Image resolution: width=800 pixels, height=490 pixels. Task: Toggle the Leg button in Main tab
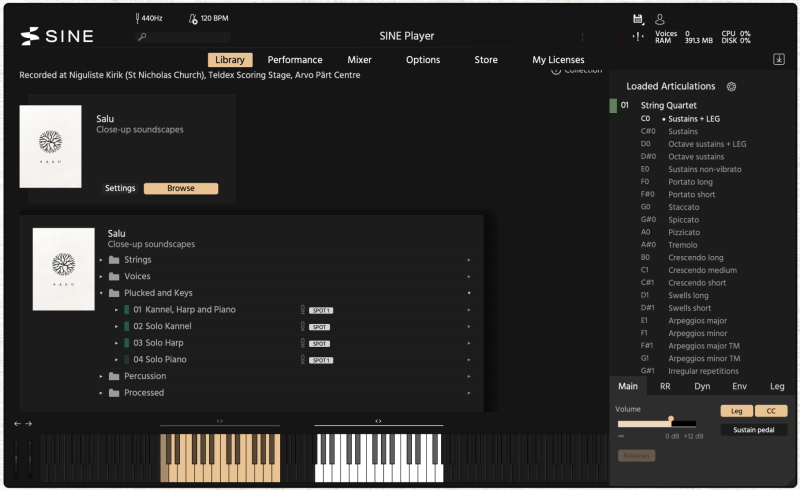tap(736, 411)
